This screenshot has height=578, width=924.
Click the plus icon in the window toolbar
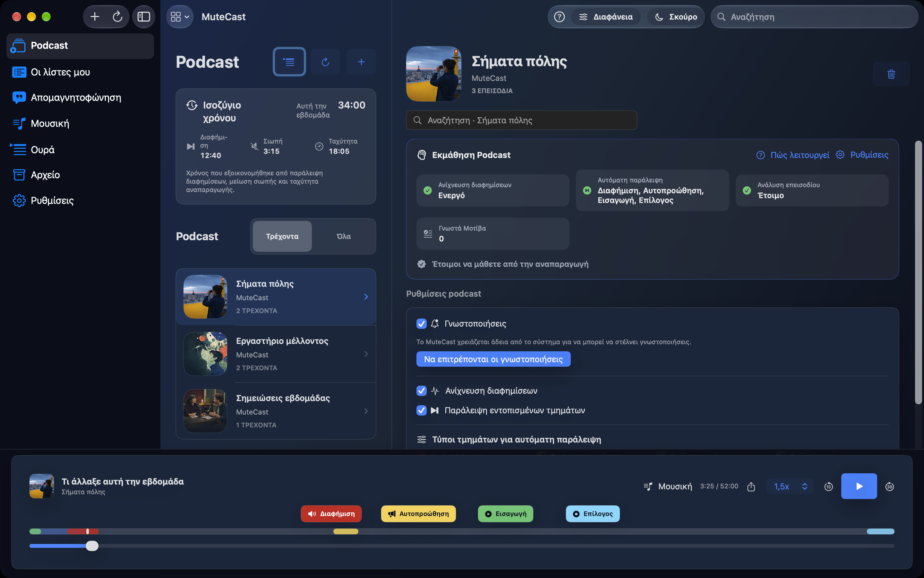[x=95, y=17]
